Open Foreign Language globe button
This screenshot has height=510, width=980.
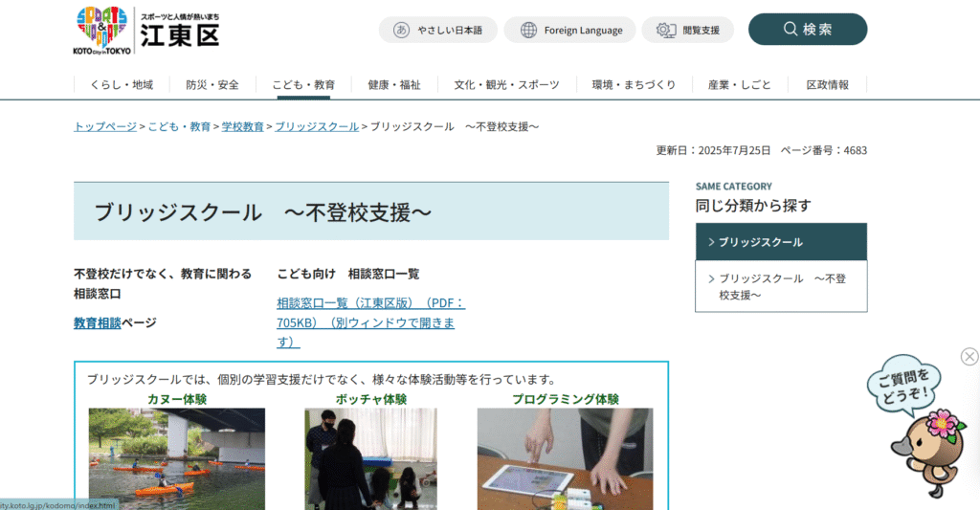pos(570,30)
